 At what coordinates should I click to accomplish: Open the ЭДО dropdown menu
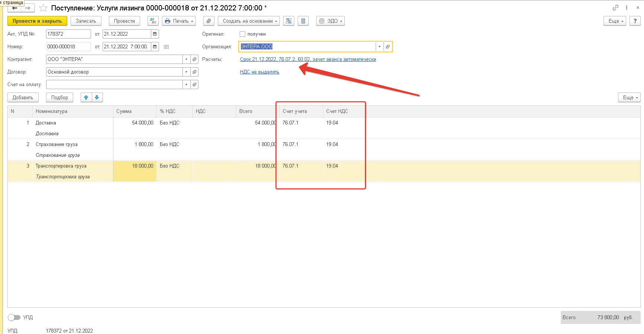(330, 21)
